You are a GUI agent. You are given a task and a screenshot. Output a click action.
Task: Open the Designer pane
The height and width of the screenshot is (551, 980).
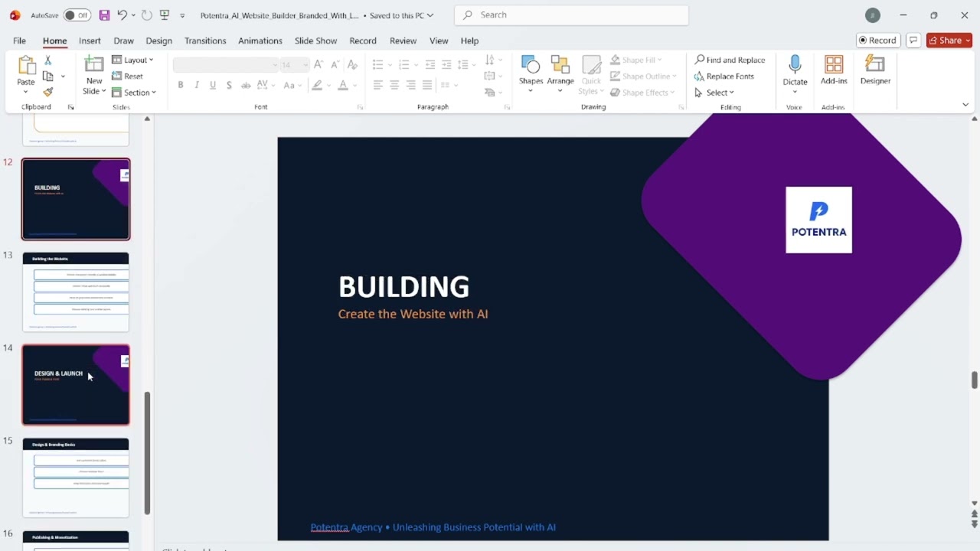tap(875, 70)
